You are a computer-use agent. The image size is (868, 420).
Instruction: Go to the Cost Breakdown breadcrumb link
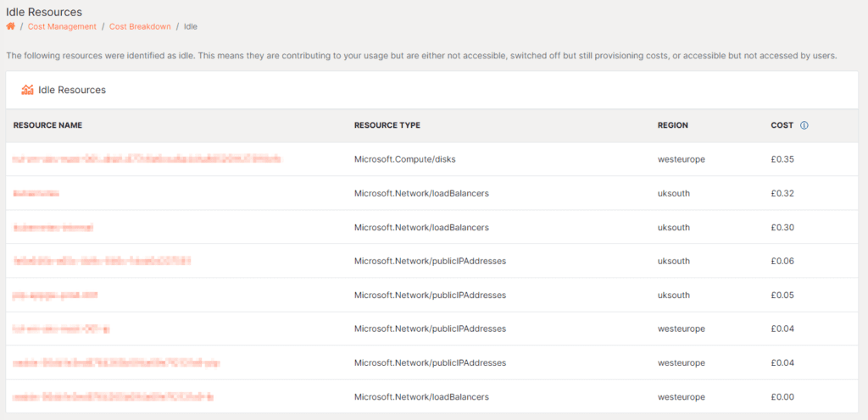pos(140,27)
